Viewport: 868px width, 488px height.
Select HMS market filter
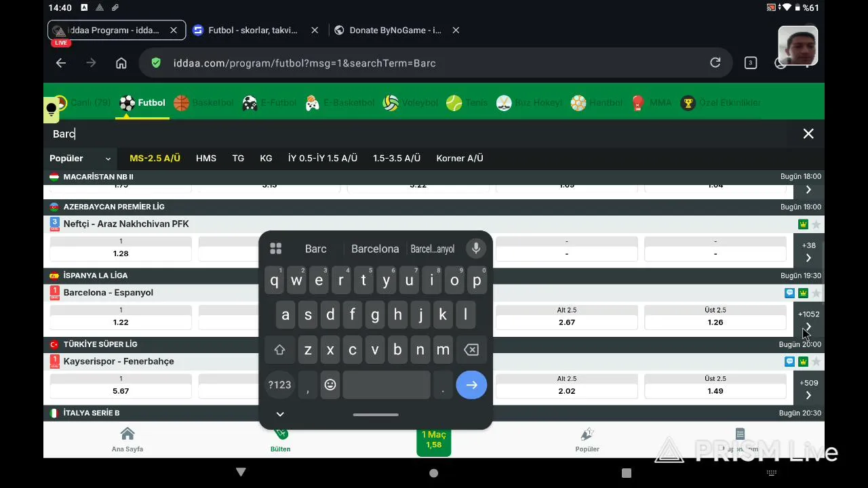pyautogui.click(x=206, y=158)
